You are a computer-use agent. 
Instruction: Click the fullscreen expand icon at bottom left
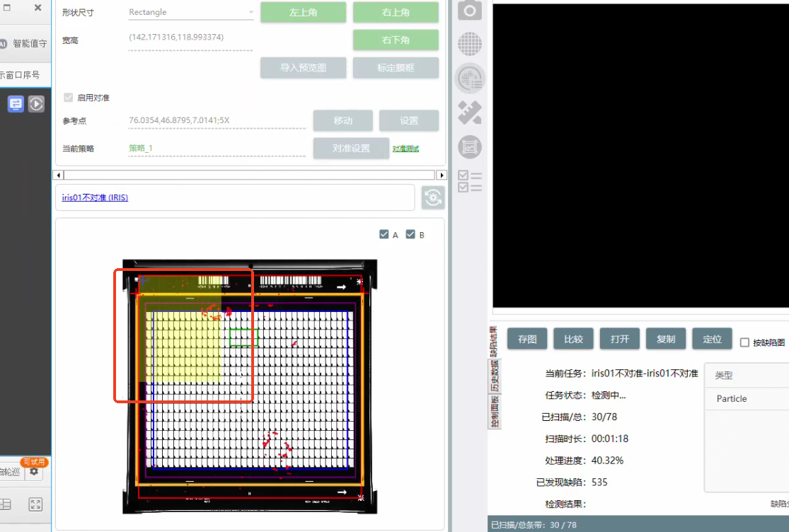35,504
